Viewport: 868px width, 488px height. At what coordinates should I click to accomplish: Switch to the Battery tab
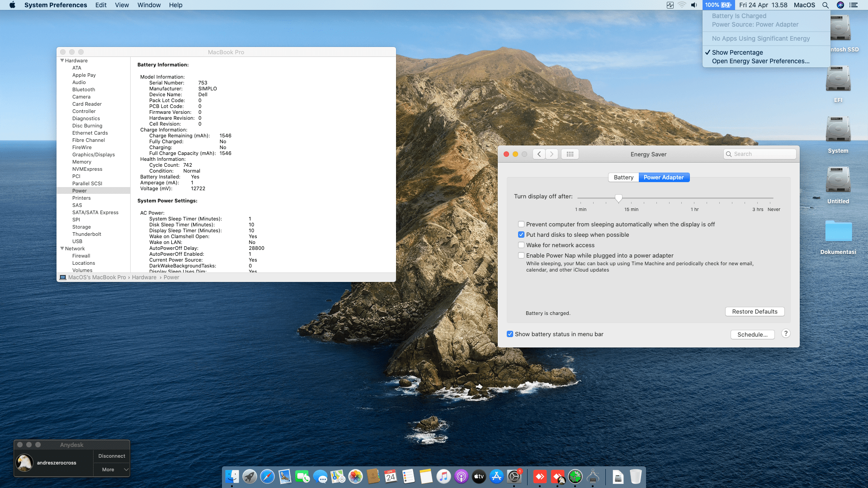pyautogui.click(x=623, y=177)
